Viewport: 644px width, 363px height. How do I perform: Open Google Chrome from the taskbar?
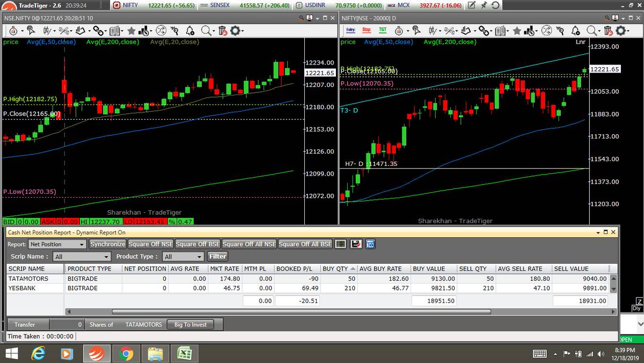[x=127, y=353]
